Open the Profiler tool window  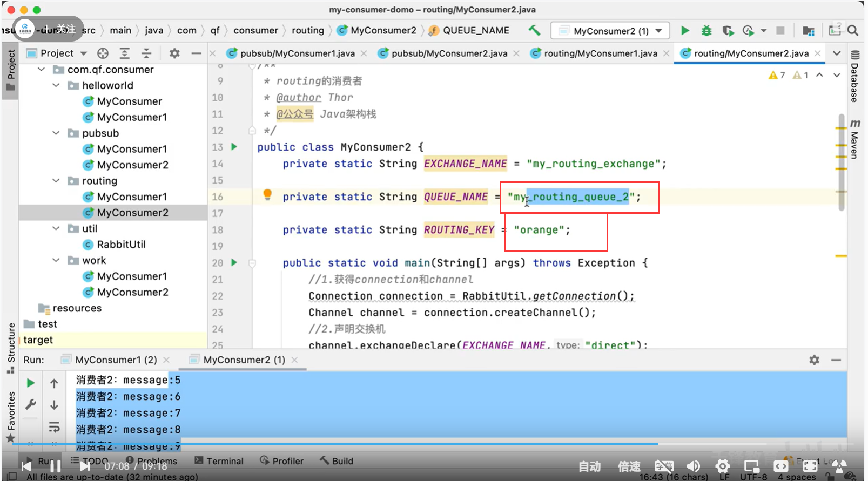coord(282,460)
